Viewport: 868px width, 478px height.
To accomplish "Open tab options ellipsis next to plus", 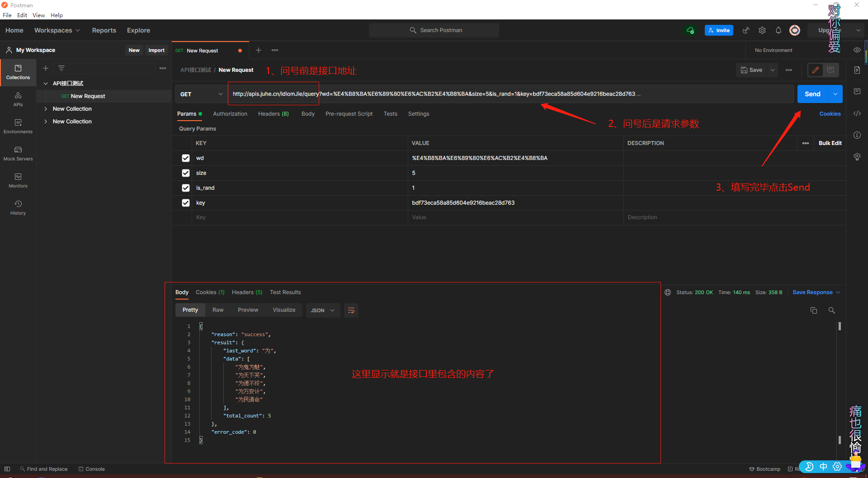I will coord(275,50).
